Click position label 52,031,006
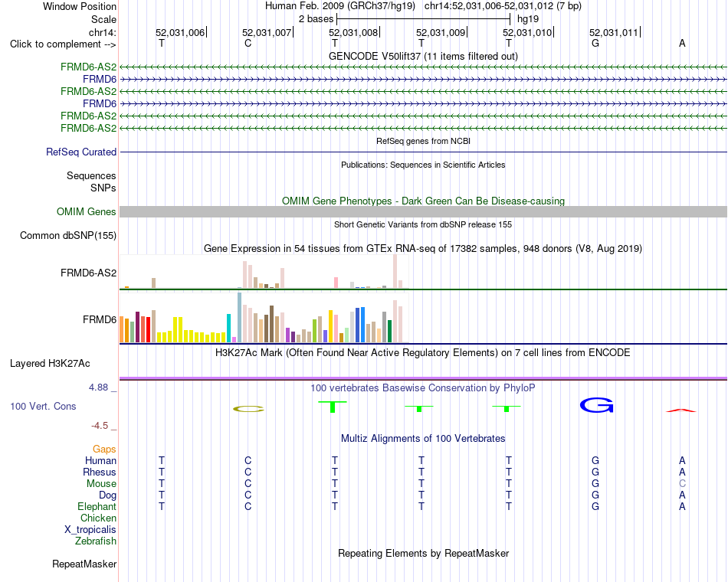Screen dimensions: 728x582 click(x=179, y=32)
